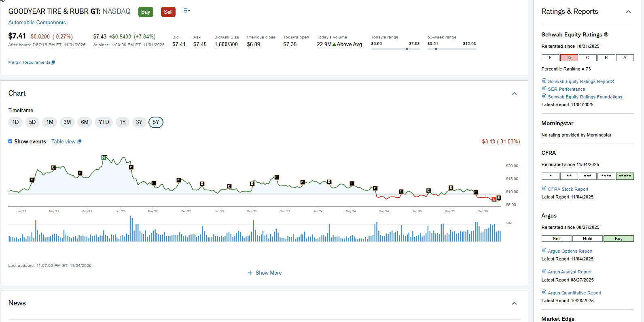Click the green H high marker on chart

click(104, 158)
